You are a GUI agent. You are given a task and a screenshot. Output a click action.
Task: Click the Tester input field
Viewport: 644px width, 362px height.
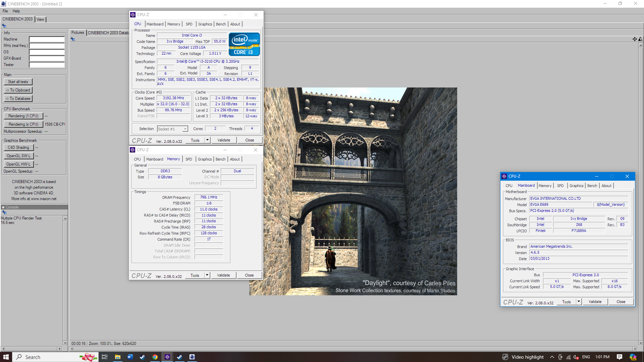point(47,65)
